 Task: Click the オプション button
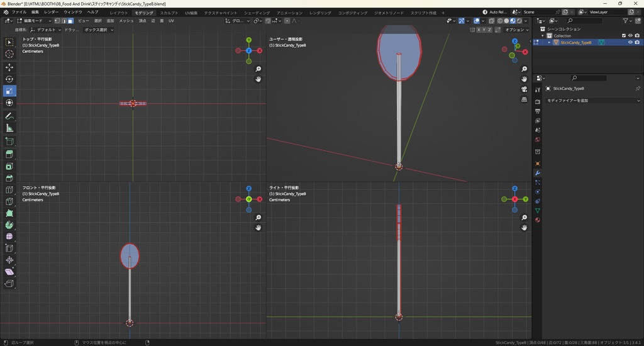click(x=516, y=30)
